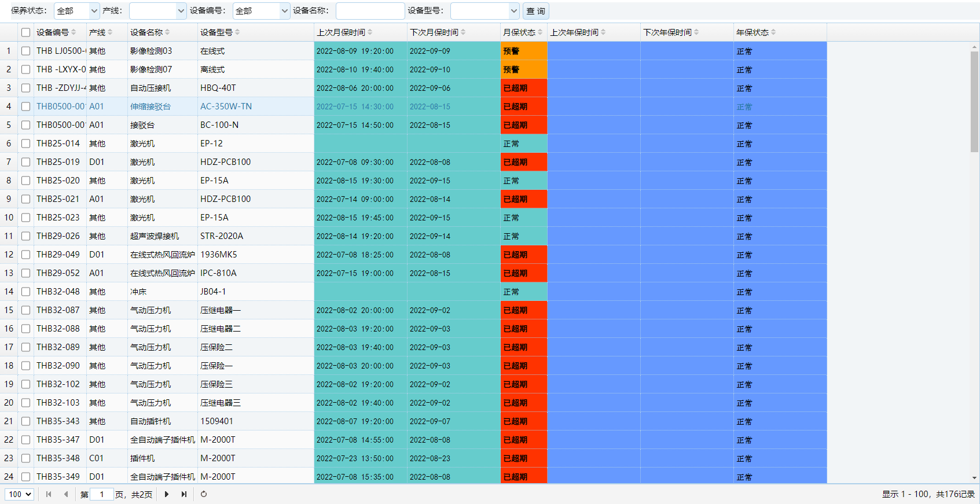This screenshot has width=980, height=504.
Task: Open the 保养状态 dropdown
Action: click(x=76, y=11)
